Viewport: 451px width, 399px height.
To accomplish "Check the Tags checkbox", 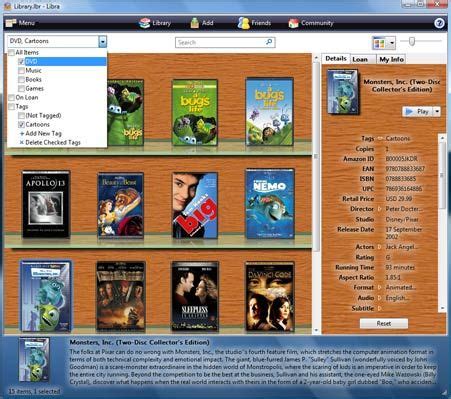I will point(12,107).
